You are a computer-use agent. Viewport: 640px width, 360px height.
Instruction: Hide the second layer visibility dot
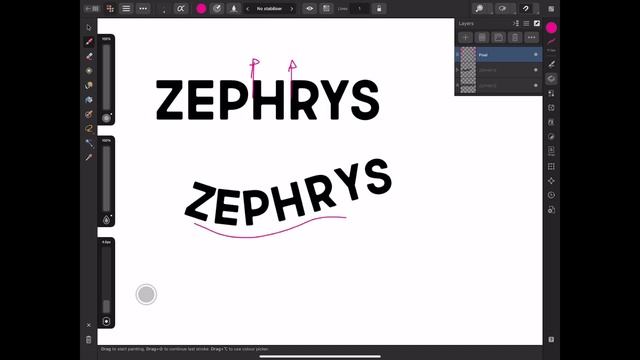click(x=536, y=70)
